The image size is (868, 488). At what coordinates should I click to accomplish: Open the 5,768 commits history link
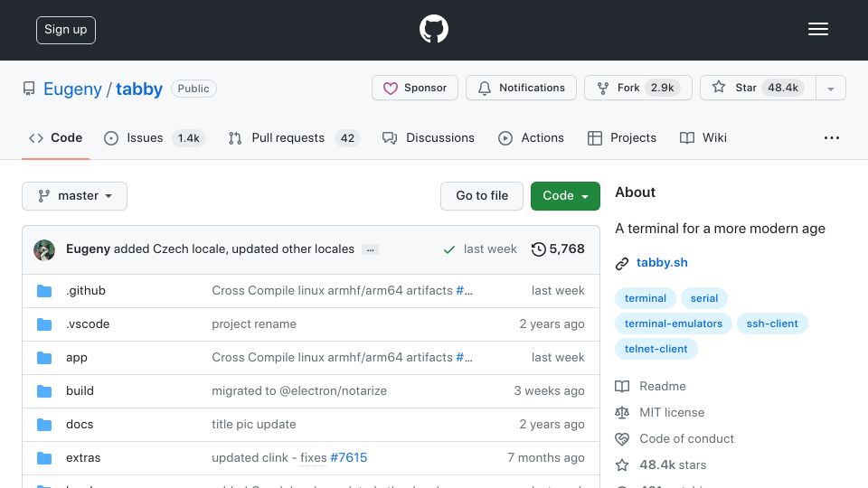tap(558, 249)
